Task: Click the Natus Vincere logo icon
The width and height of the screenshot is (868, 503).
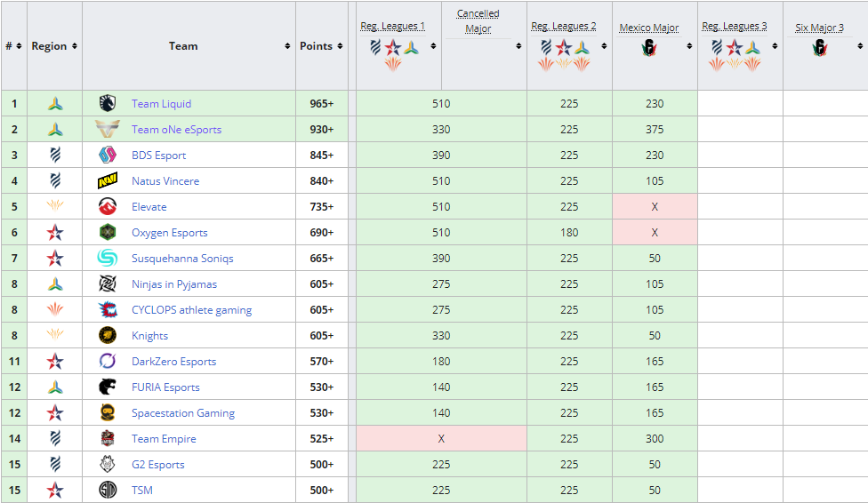Action: point(108,181)
